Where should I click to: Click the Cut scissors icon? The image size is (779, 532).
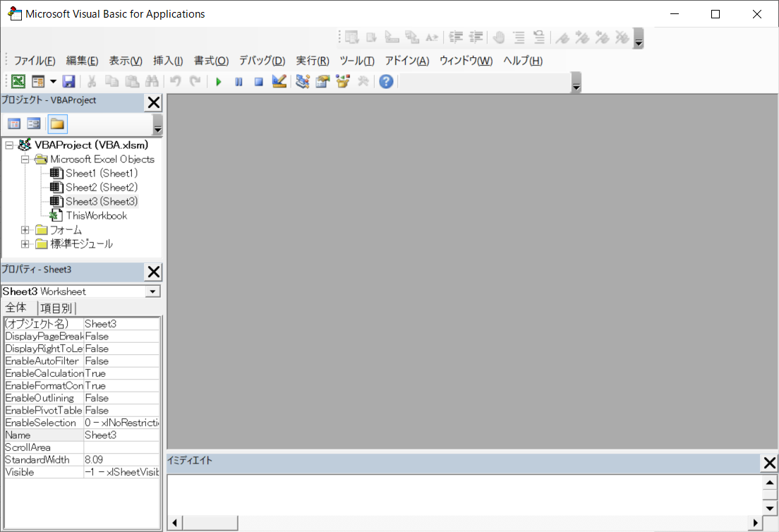point(92,81)
